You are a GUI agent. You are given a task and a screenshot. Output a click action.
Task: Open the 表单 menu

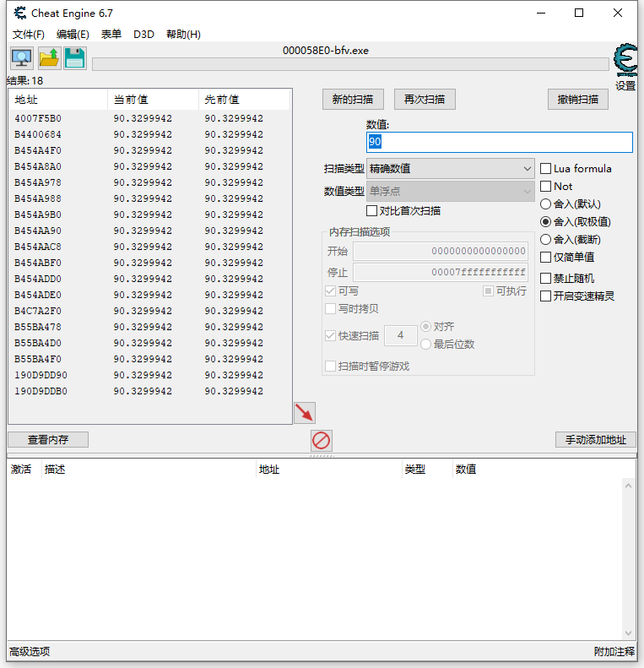[x=111, y=35]
